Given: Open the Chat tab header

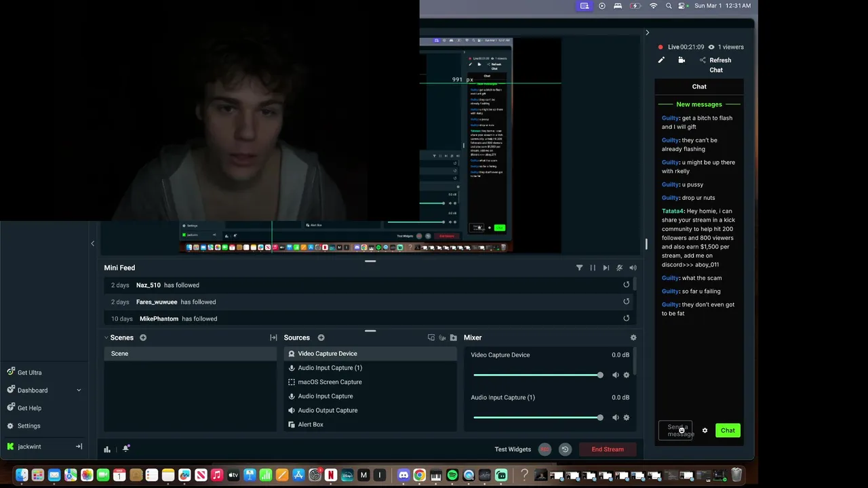Looking at the screenshot, I should coord(699,87).
